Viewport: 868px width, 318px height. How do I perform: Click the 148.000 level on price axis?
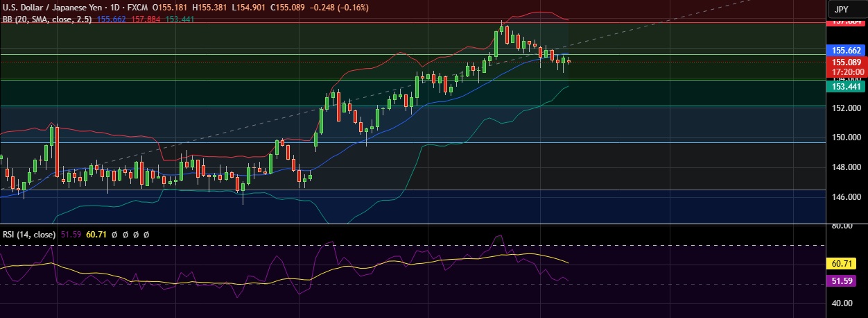[x=847, y=167]
